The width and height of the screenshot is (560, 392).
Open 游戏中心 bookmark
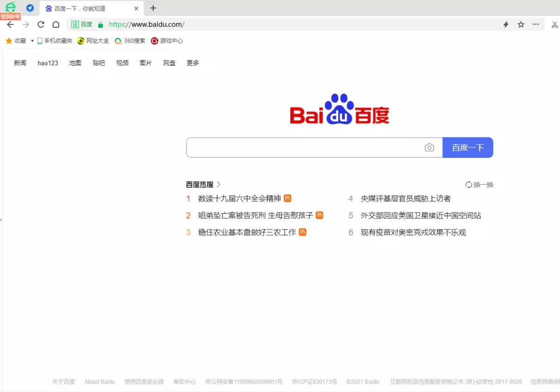click(167, 41)
